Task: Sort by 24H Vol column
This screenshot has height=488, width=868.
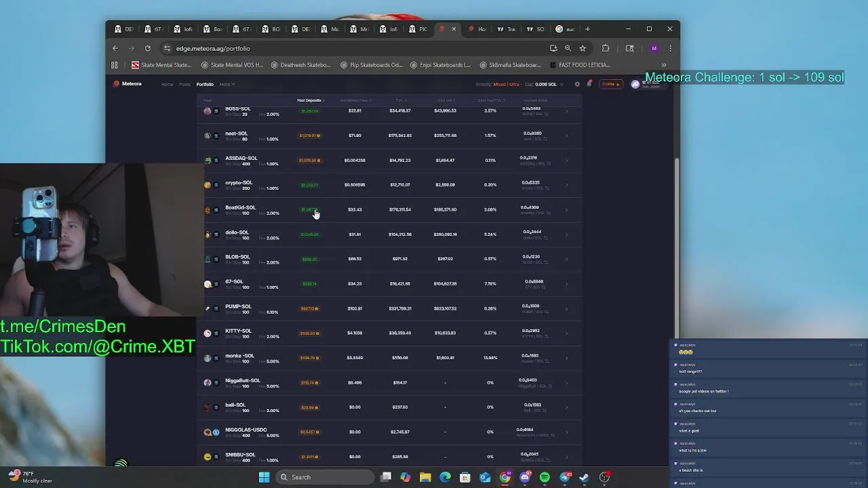Action: (x=446, y=100)
